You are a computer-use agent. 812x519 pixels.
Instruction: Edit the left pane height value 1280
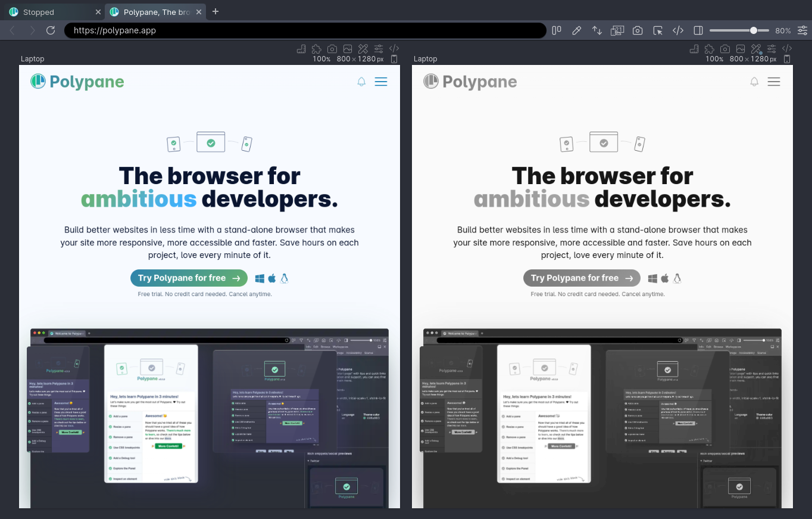(367, 59)
